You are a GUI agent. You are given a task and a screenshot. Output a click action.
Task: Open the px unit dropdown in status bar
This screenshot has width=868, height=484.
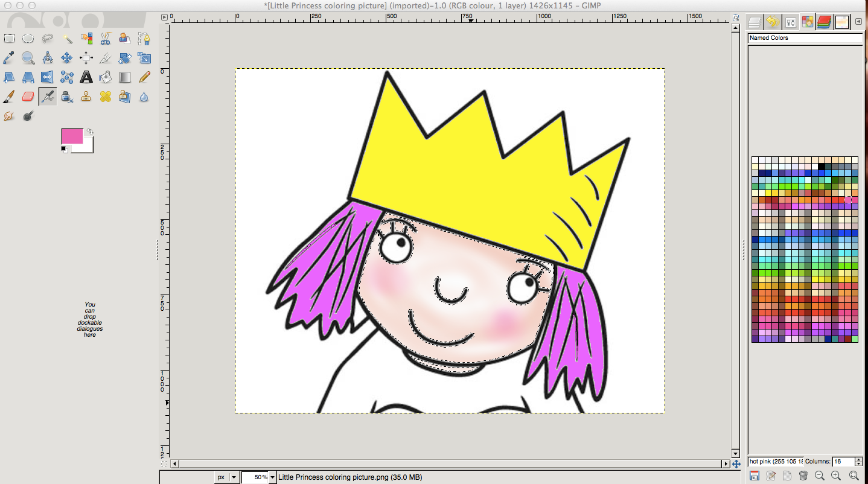tap(226, 477)
